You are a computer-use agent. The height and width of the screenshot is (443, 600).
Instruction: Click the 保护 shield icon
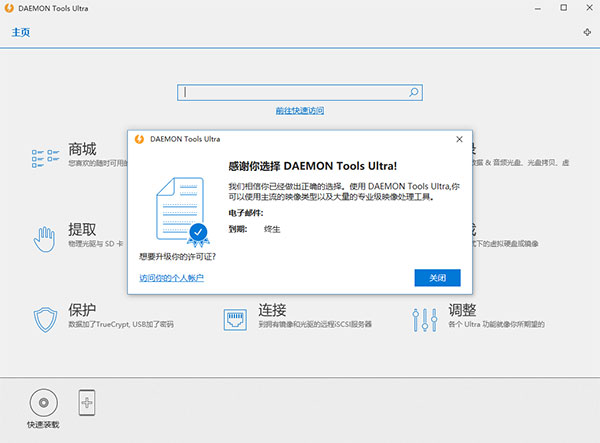[x=45, y=319]
